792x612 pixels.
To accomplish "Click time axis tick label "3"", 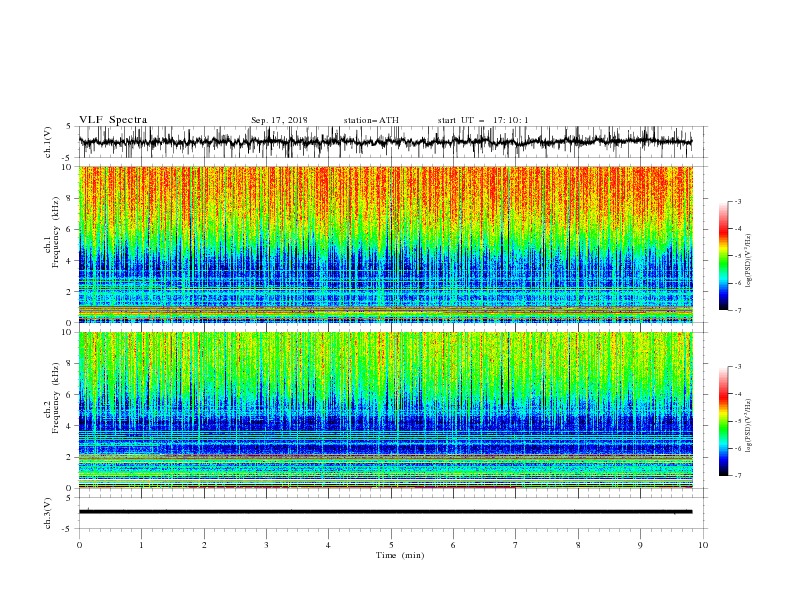I will click(x=266, y=545).
